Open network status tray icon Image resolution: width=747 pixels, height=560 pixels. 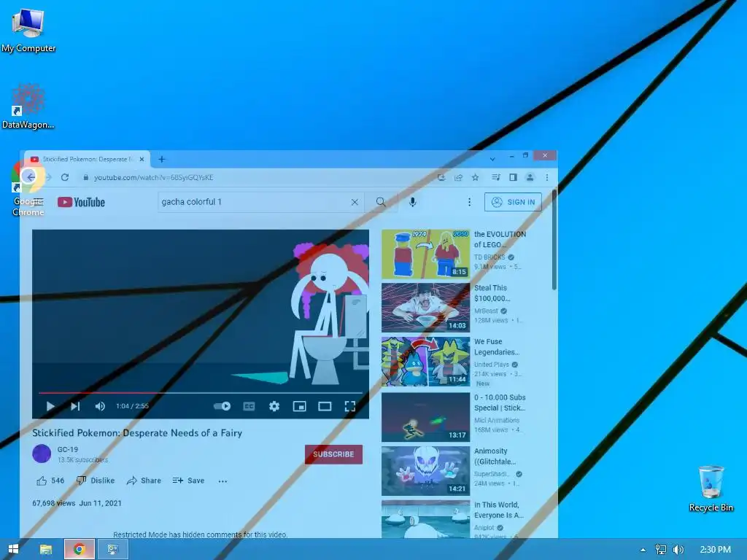coord(660,550)
